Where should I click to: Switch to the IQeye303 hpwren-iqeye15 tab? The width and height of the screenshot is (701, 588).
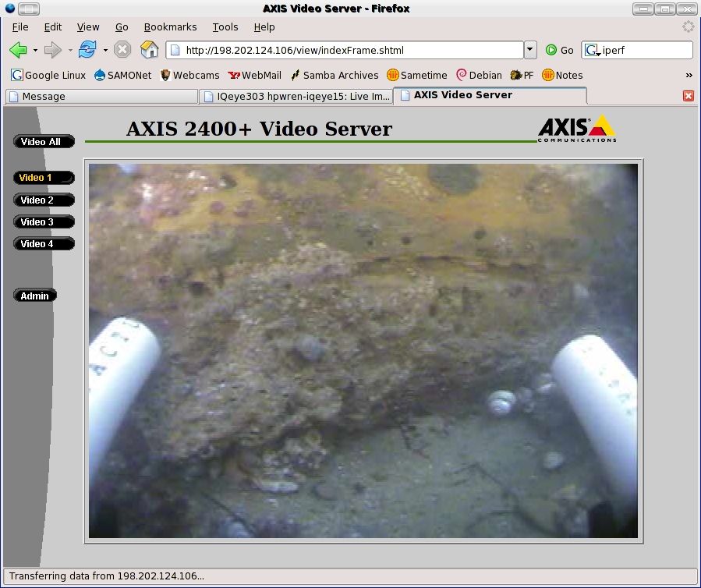tap(296, 97)
